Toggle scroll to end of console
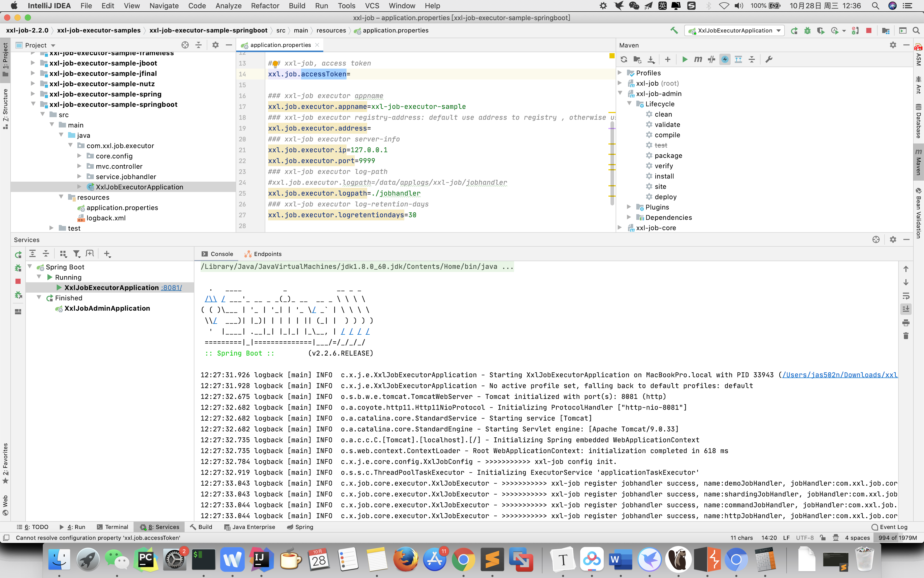The image size is (924, 578). click(x=906, y=309)
